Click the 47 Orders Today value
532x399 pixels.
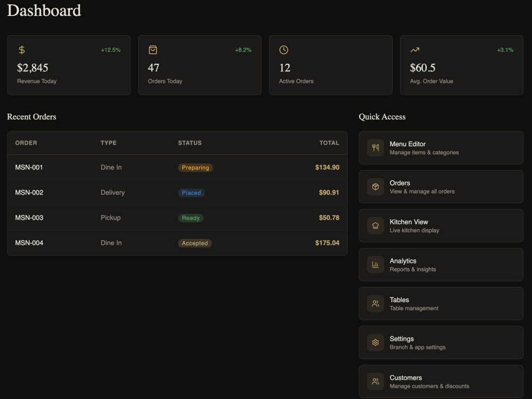(153, 68)
